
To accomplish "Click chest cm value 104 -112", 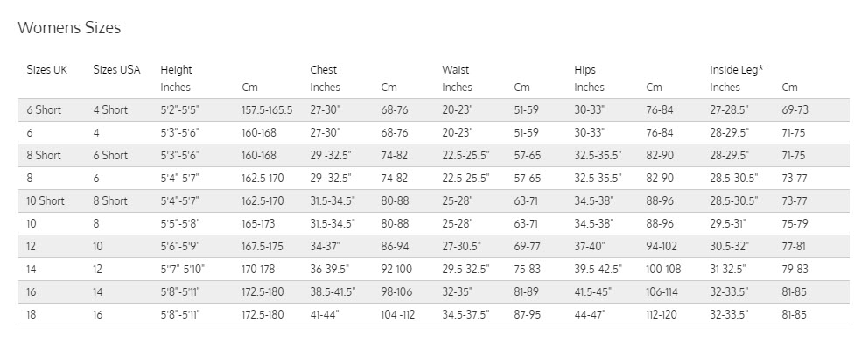I will coord(397,314).
